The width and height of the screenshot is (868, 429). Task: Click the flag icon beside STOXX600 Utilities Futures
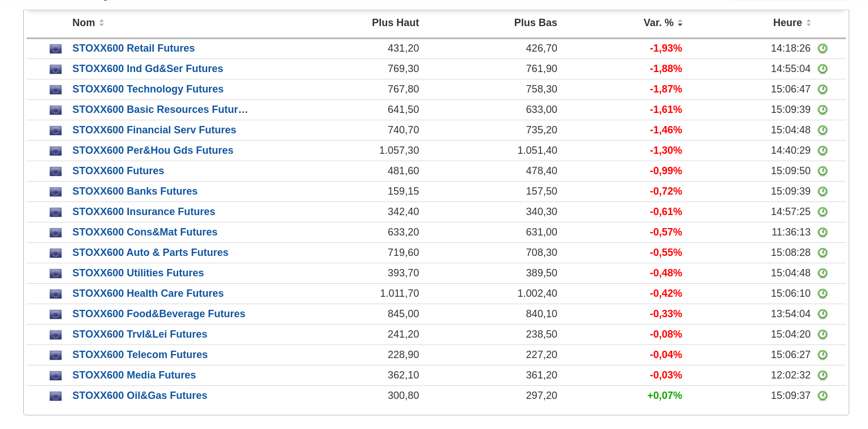coord(56,274)
